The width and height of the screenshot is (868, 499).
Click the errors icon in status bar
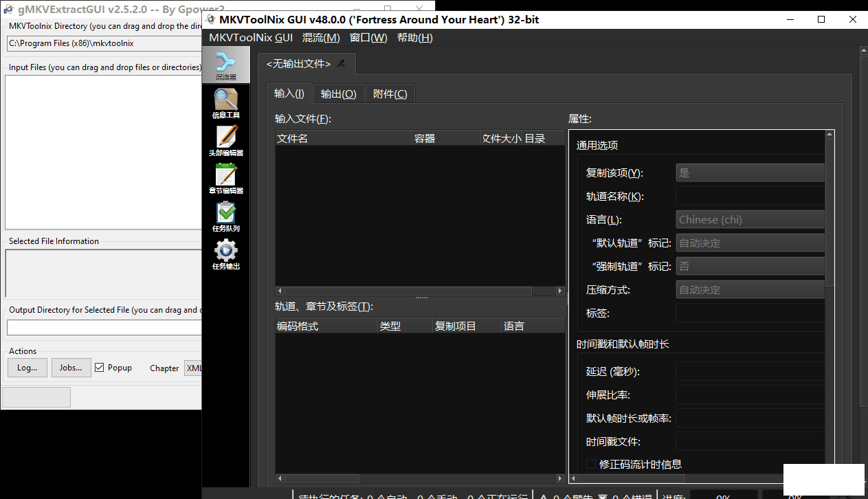click(x=603, y=496)
